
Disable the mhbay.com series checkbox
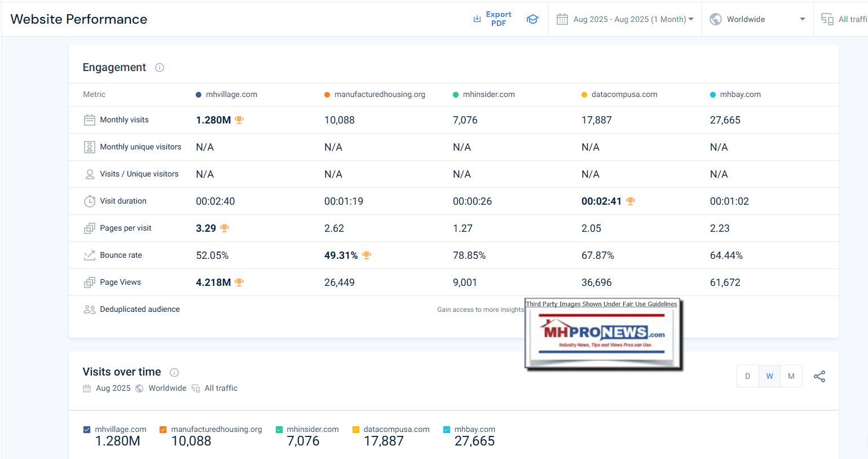pyautogui.click(x=447, y=430)
